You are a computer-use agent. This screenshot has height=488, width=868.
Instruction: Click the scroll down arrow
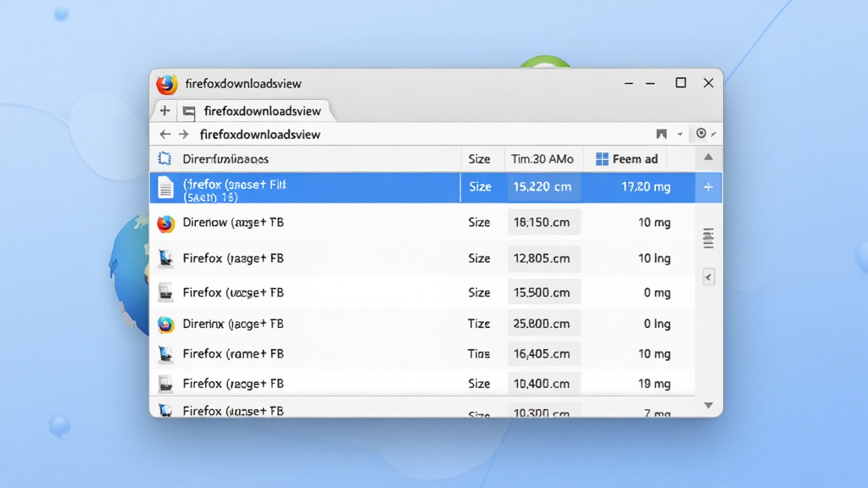[x=708, y=406]
